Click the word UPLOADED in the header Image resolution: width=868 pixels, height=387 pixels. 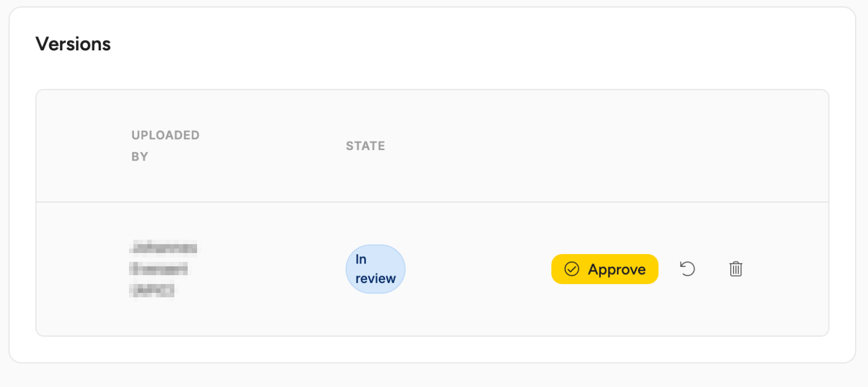166,135
